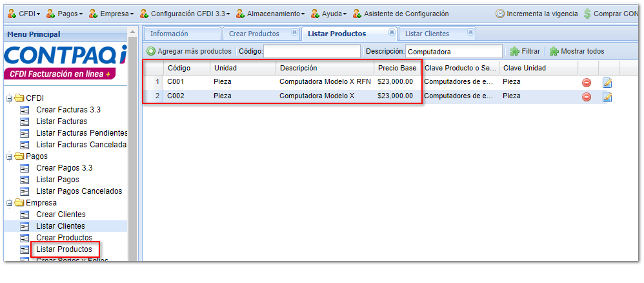Click the green Agregar más productos button
Image resolution: width=644 pixels, height=283 pixels.
[189, 51]
